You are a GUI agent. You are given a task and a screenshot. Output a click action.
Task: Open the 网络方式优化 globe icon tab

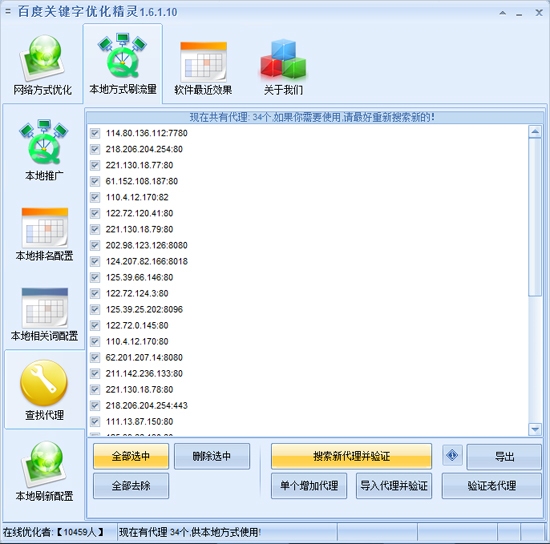pos(42,65)
